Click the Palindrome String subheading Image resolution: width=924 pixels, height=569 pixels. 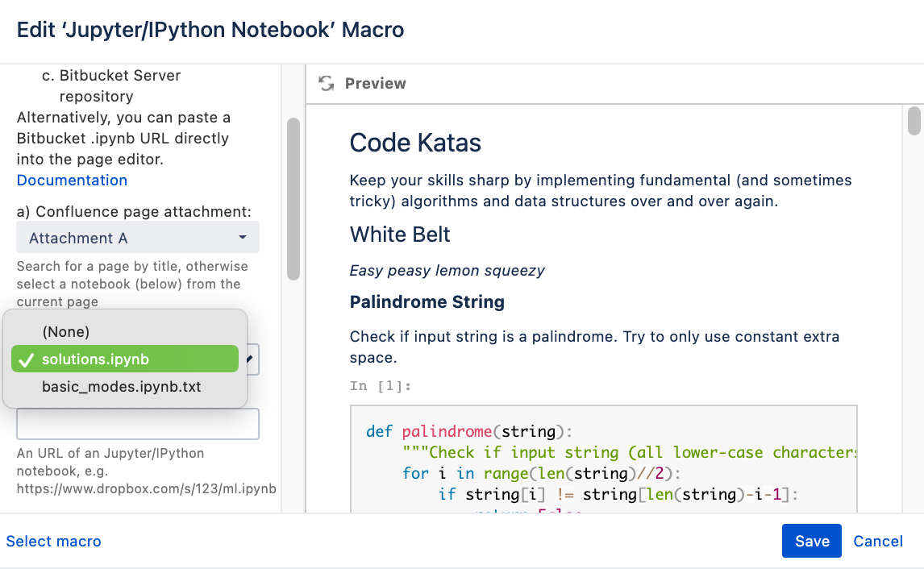(427, 302)
